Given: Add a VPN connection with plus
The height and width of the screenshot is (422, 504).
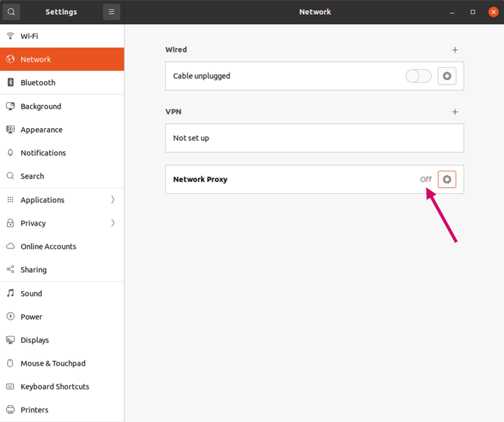Looking at the screenshot, I should 455,112.
